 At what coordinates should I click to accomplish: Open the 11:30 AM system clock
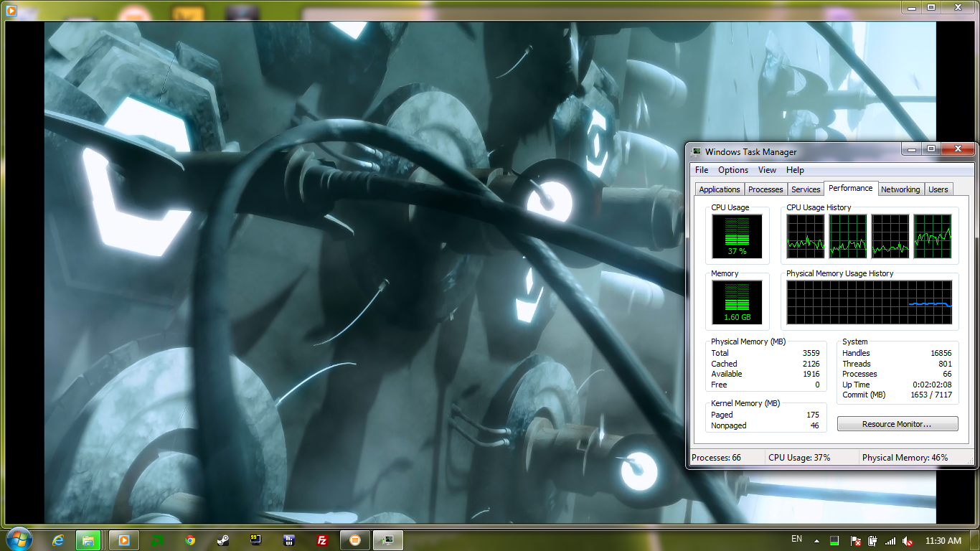pos(943,540)
